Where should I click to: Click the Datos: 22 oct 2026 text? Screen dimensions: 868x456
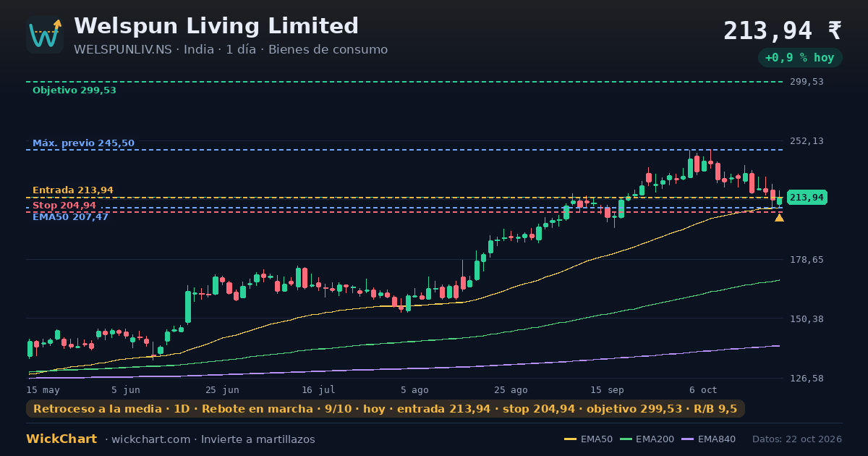pos(797,439)
